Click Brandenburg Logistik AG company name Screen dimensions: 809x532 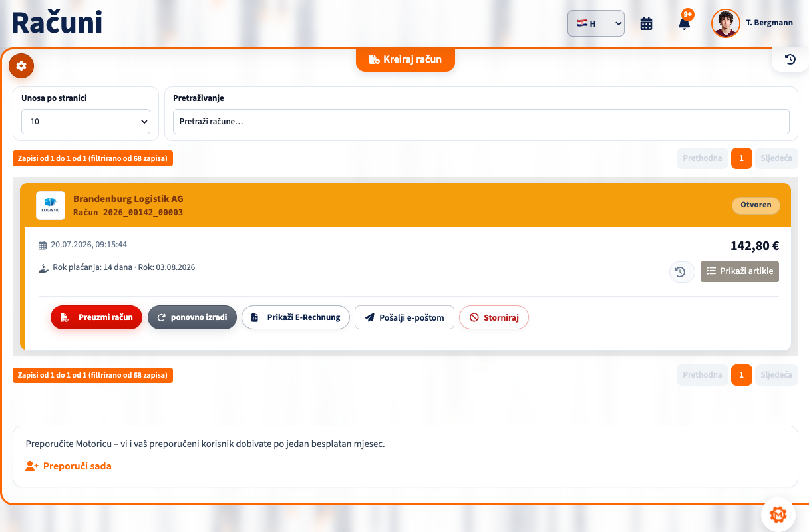tap(128, 199)
